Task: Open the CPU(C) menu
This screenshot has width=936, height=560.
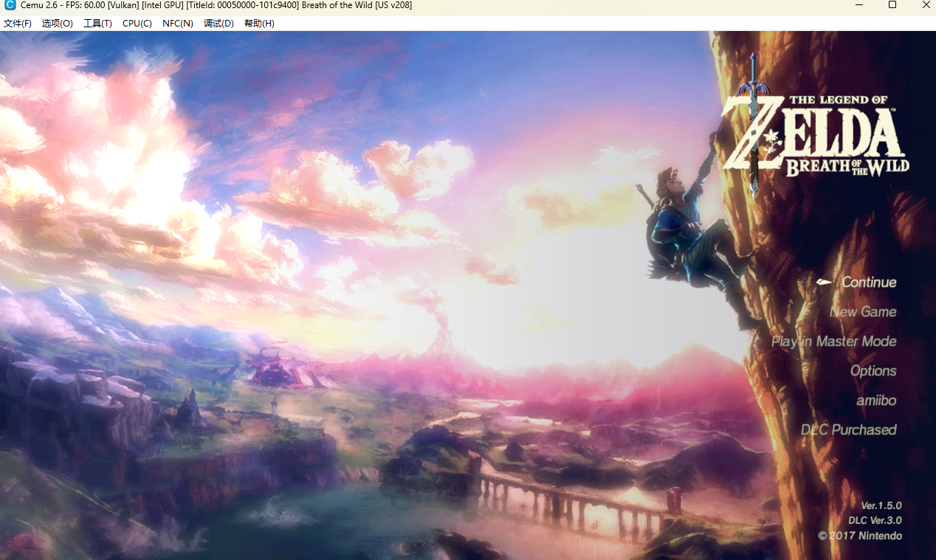Action: [137, 24]
